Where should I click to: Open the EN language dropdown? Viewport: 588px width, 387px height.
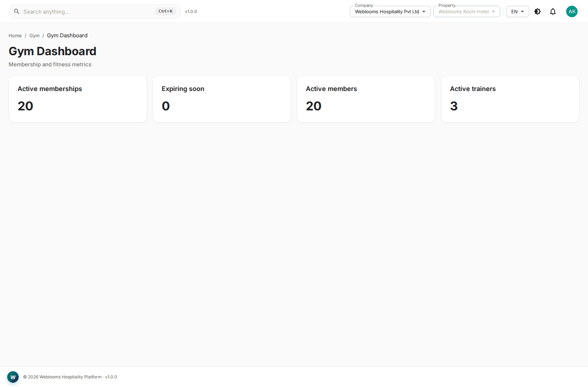[517, 11]
